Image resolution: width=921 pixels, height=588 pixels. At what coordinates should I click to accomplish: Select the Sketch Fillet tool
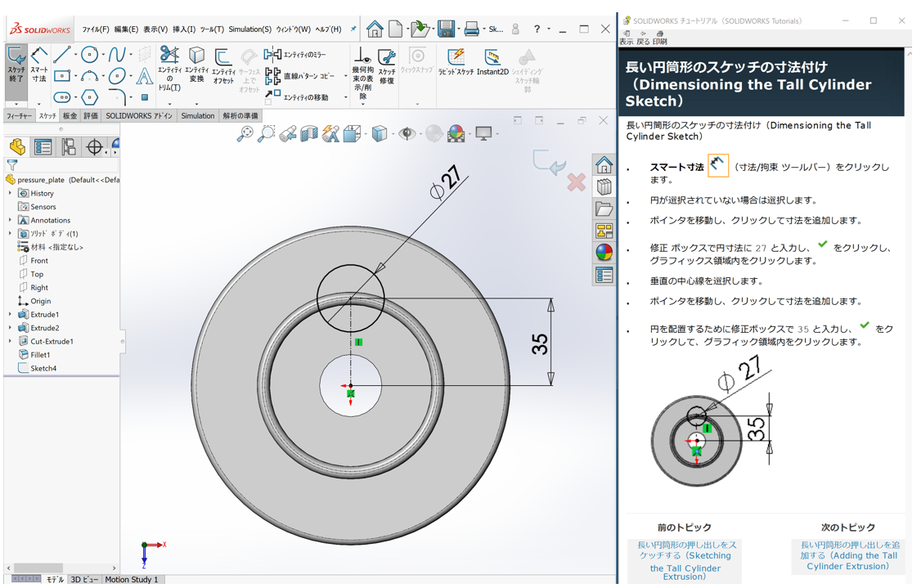tap(117, 97)
